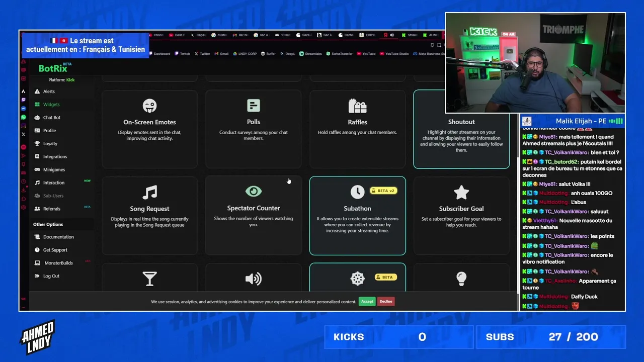Viewport: 644px width, 362px height.
Task: Open the Shoutout widget card
Action: tap(461, 129)
